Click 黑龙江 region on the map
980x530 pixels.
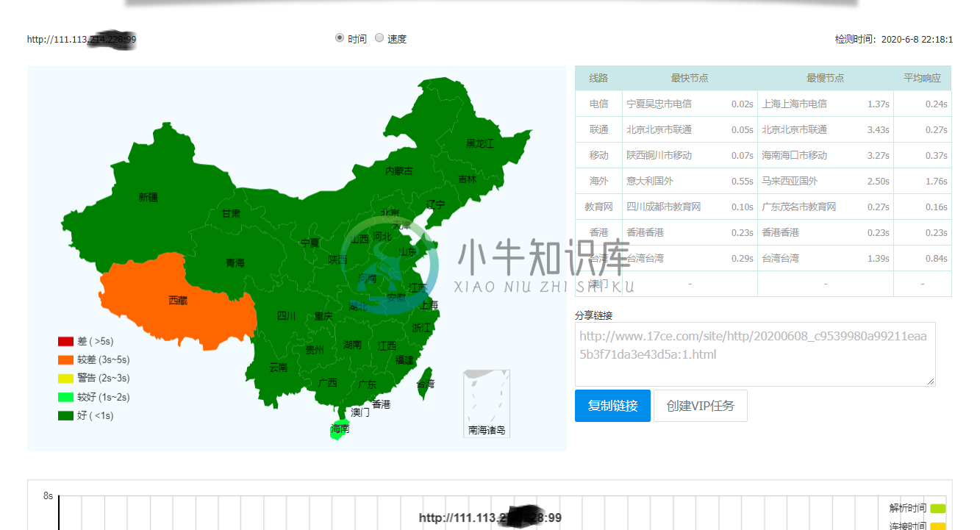[479, 143]
